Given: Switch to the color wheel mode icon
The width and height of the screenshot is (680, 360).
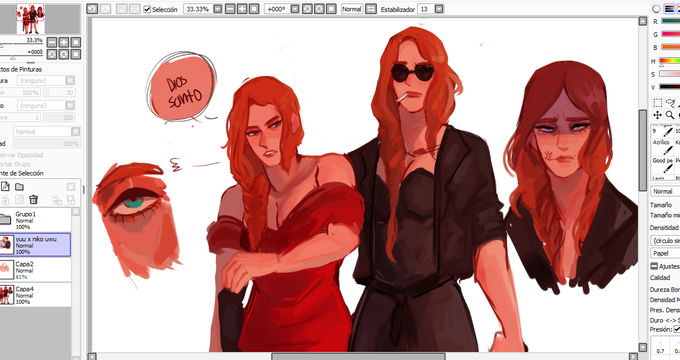Looking at the screenshot, I should click(x=657, y=9).
